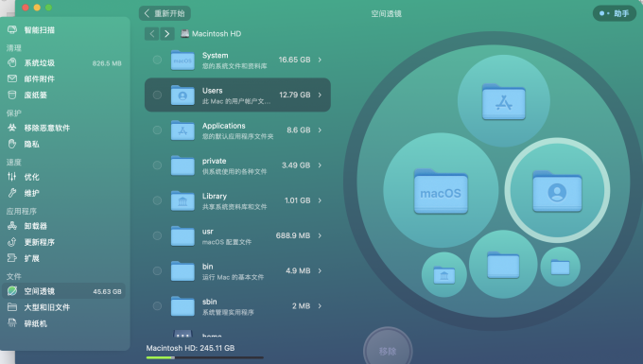Click the Library bubble in the chart
Image resolution: width=643 pixels, height=364 pixels.
click(x=444, y=274)
